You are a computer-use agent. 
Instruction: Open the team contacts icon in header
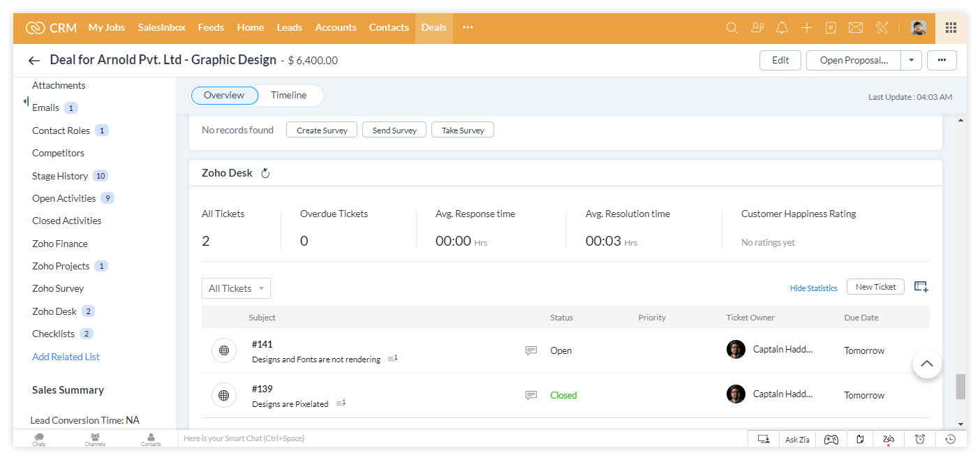pyautogui.click(x=757, y=28)
